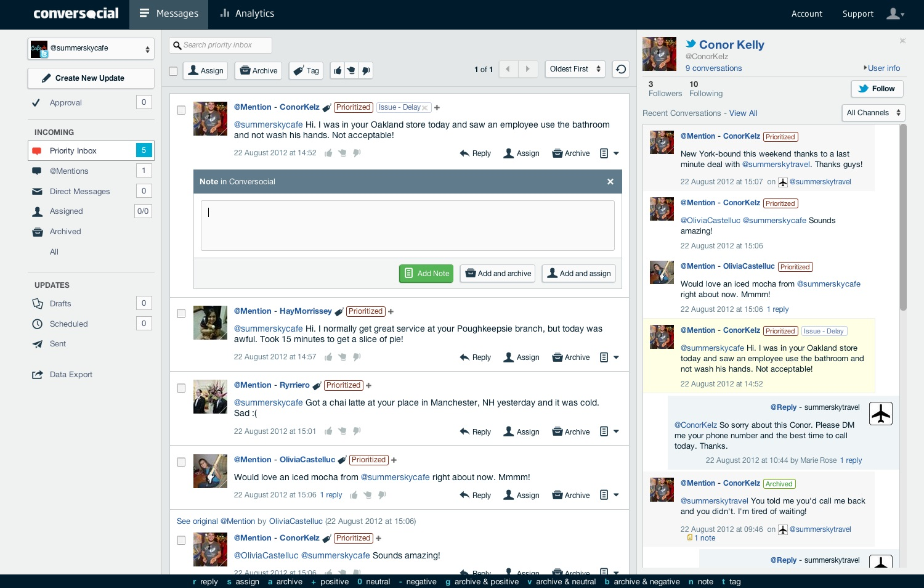Follow Conor Kelly on Twitter
The height and width of the screenshot is (588, 924).
coord(877,89)
